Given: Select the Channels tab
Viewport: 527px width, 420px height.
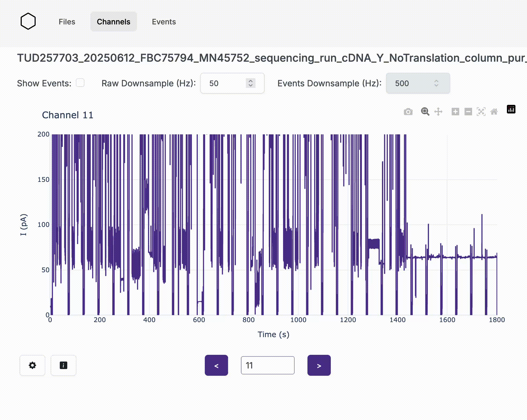Looking at the screenshot, I should point(113,22).
